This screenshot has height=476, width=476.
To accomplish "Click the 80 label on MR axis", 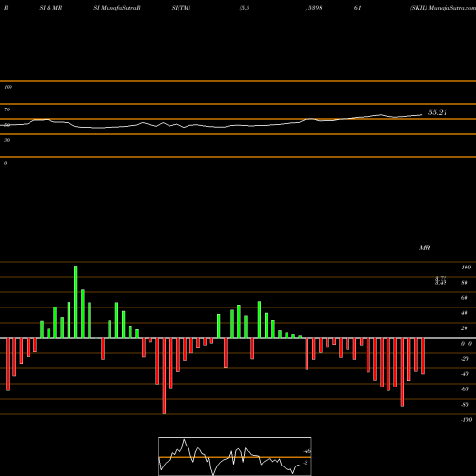I will 465,283.
